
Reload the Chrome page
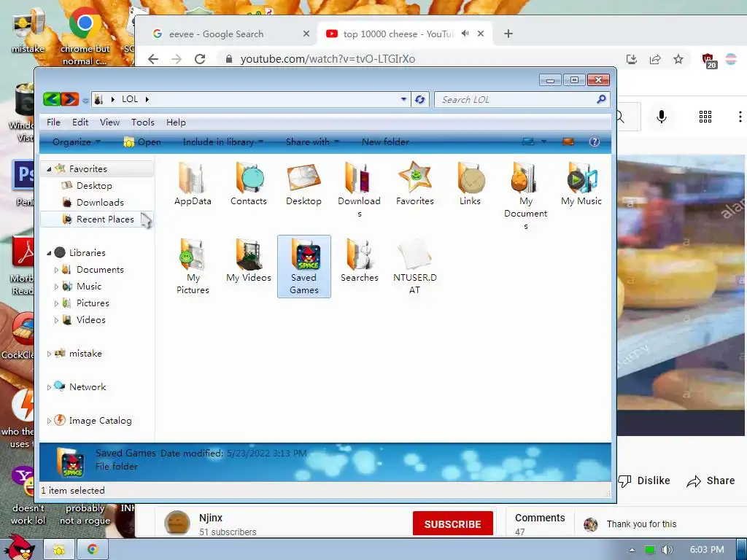[x=200, y=59]
